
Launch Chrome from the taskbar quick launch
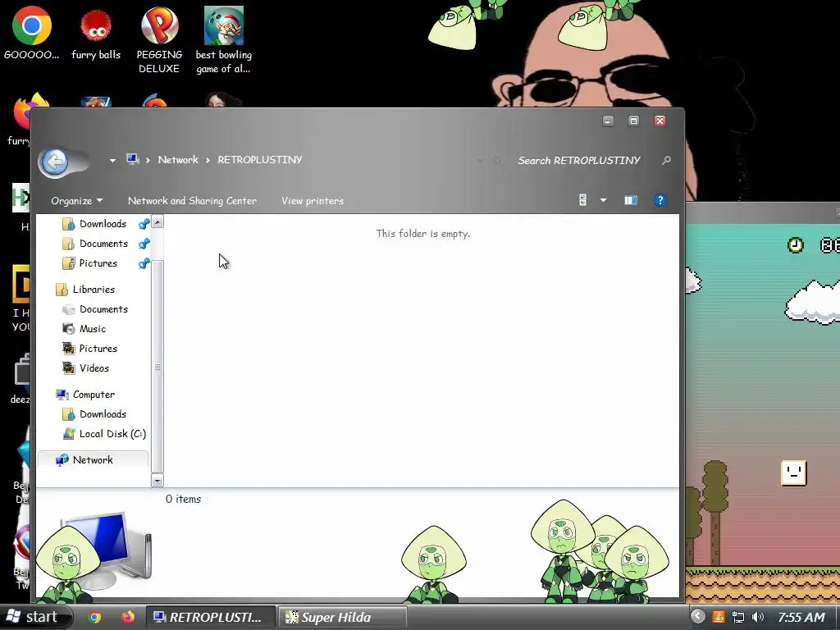click(95, 617)
